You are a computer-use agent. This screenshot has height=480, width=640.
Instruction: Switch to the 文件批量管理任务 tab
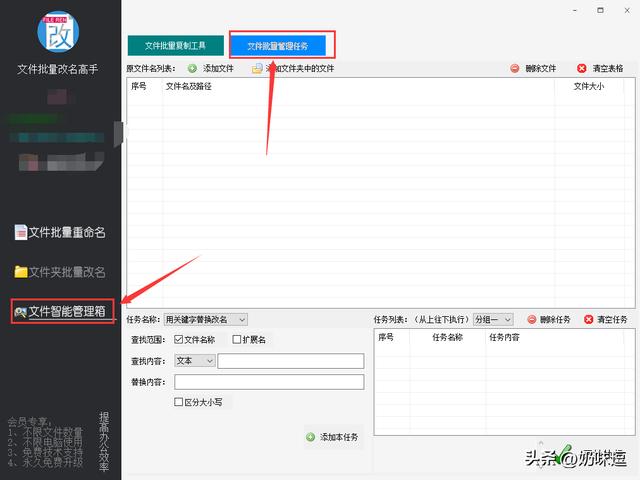point(278,46)
